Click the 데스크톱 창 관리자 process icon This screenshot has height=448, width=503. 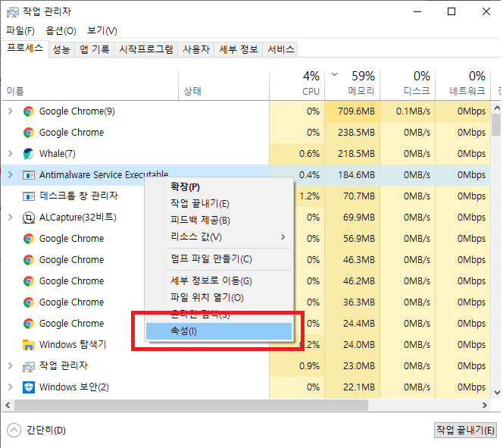click(29, 196)
